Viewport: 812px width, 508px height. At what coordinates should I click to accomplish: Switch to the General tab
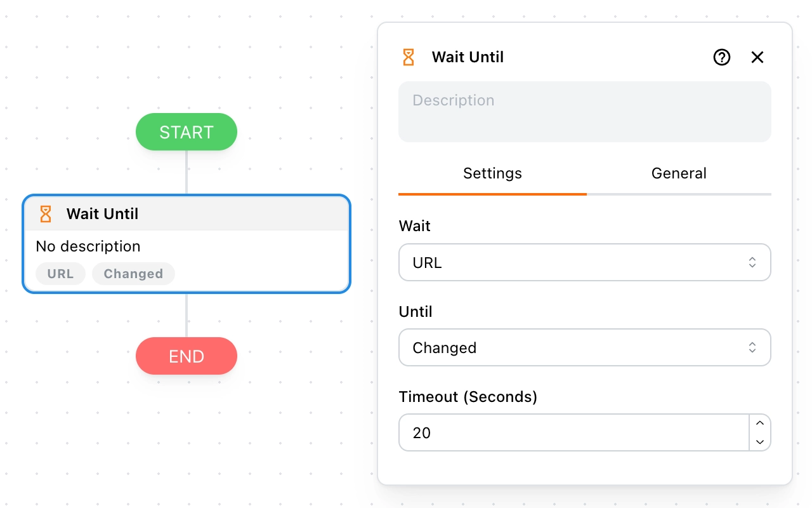tap(679, 173)
